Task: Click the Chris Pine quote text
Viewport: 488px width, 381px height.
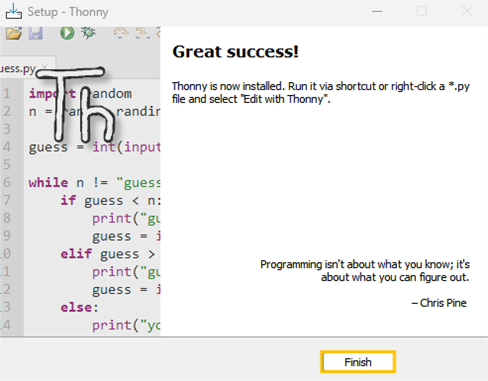Action: [365, 271]
